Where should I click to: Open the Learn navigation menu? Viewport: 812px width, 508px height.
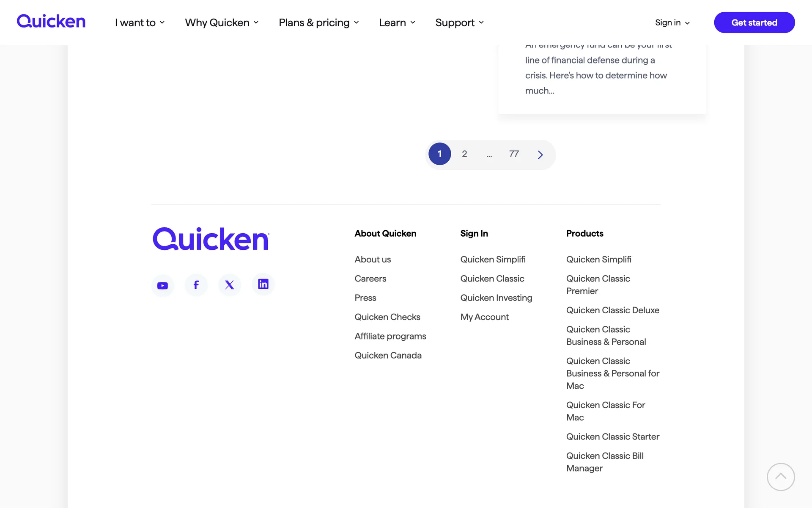[x=397, y=22]
